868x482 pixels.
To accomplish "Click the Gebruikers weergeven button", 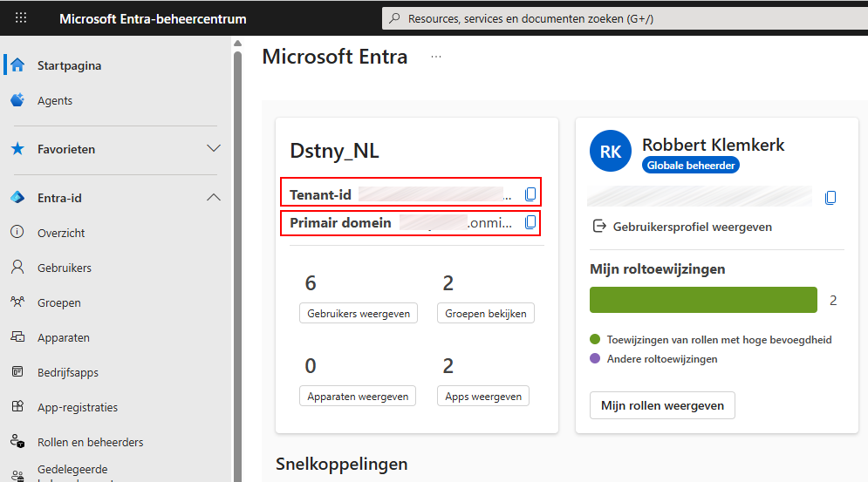I will pyautogui.click(x=359, y=313).
